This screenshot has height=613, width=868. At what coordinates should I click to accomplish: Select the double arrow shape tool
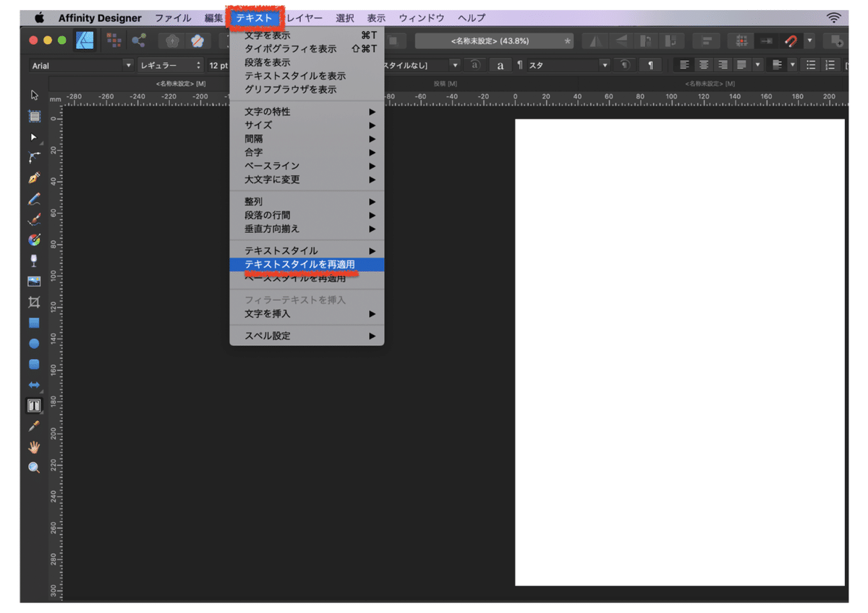pyautogui.click(x=34, y=385)
